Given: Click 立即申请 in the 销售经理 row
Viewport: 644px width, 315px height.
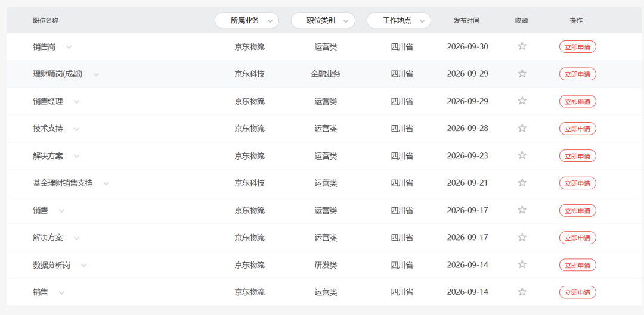Looking at the screenshot, I should [577, 101].
